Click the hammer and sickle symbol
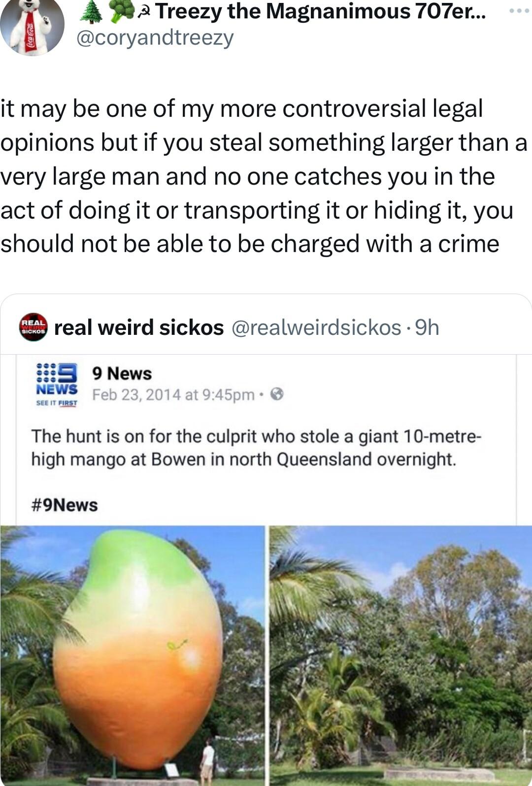The image size is (532, 786). pos(144,12)
